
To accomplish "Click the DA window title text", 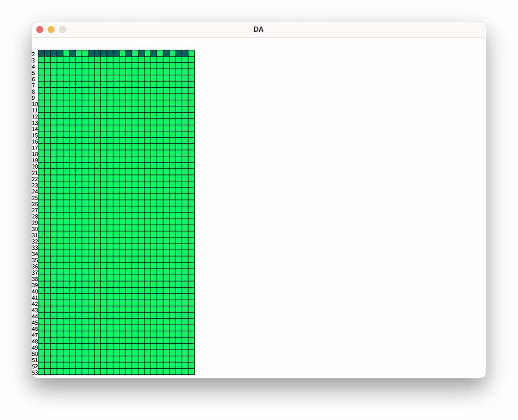I will tap(259, 30).
